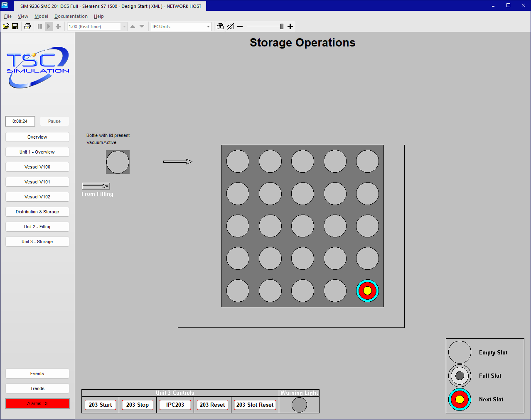Click the zoom in plus icon

tap(290, 26)
